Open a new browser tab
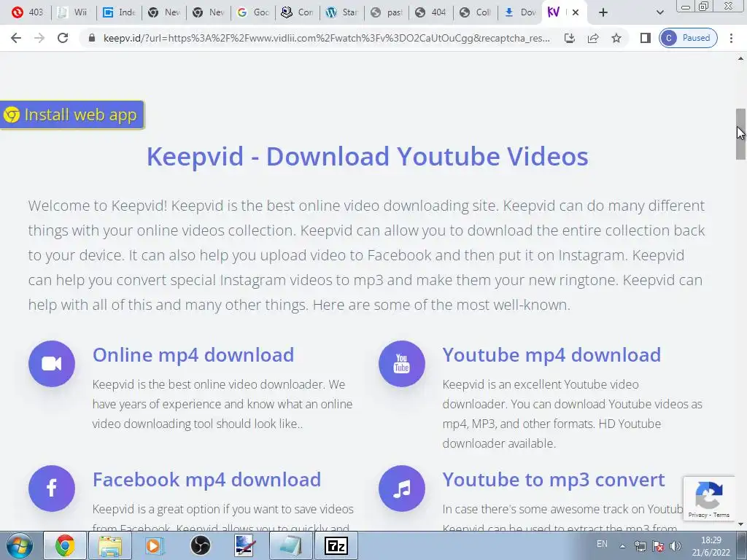747x560 pixels. 603,12
